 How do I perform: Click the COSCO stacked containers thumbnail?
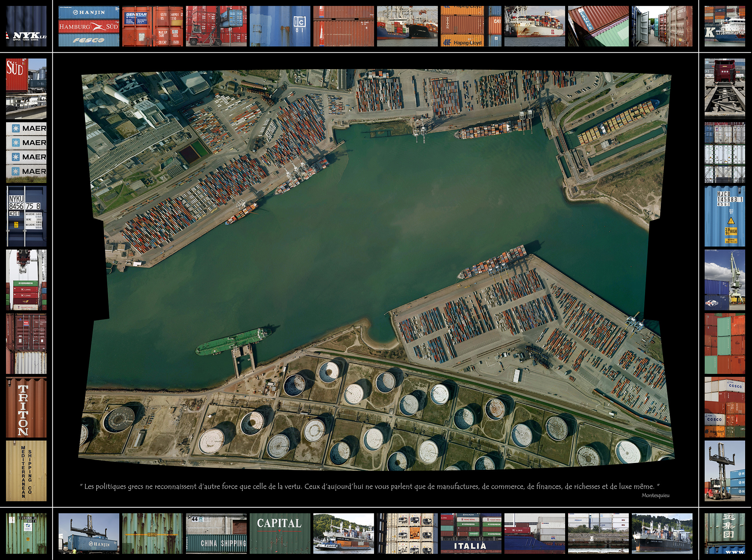(x=725, y=407)
